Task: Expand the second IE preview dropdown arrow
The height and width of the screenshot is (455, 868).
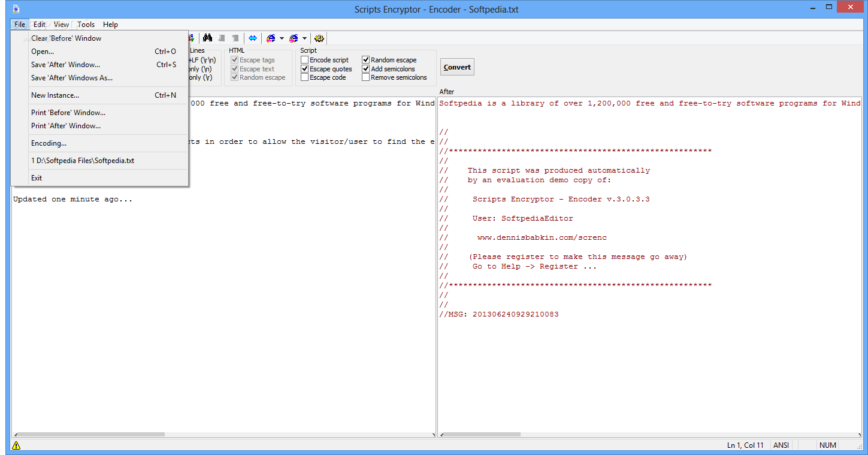Action: [x=304, y=38]
